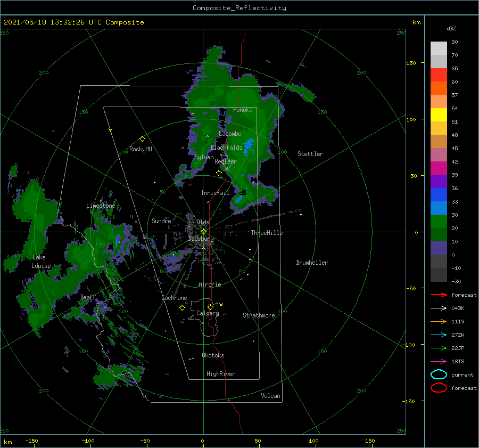The height and width of the screenshot is (448, 479).
Task: Click the magenta echo core west of Sundre
Action: tap(118, 239)
